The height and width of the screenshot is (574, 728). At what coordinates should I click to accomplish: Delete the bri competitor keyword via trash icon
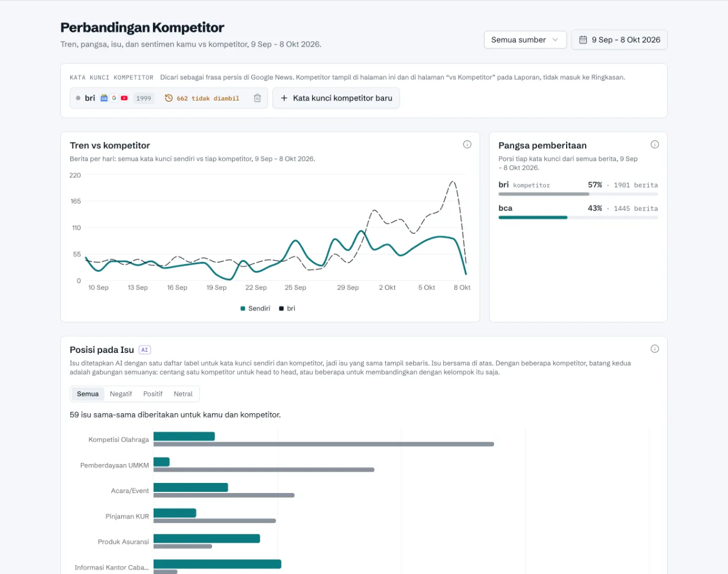(257, 98)
